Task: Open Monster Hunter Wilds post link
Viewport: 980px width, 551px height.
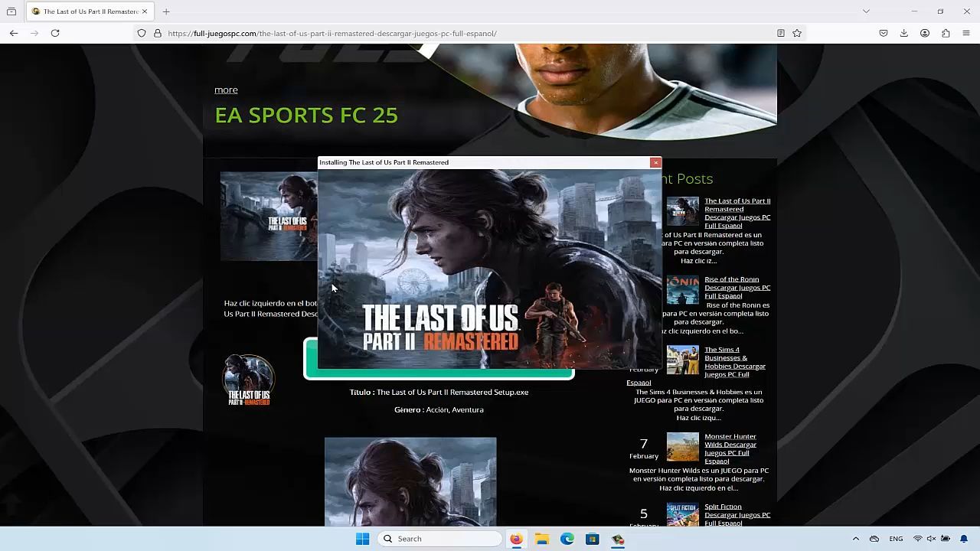Action: (730, 448)
